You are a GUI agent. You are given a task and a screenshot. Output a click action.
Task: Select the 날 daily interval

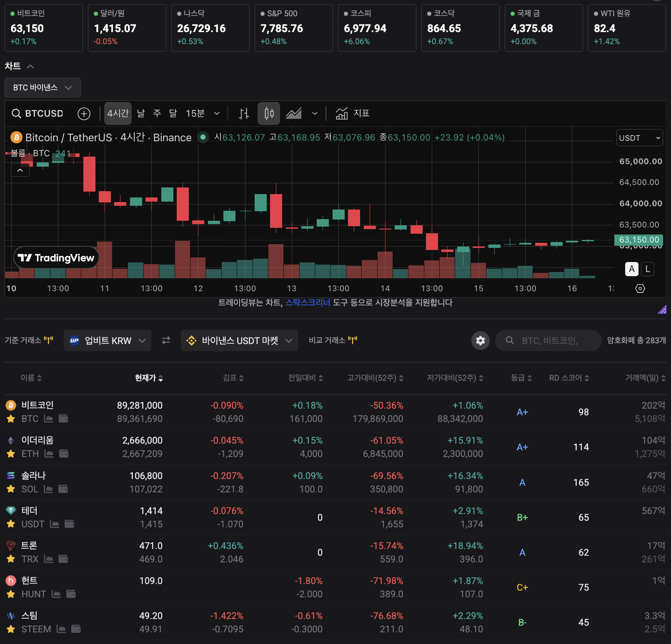click(141, 113)
